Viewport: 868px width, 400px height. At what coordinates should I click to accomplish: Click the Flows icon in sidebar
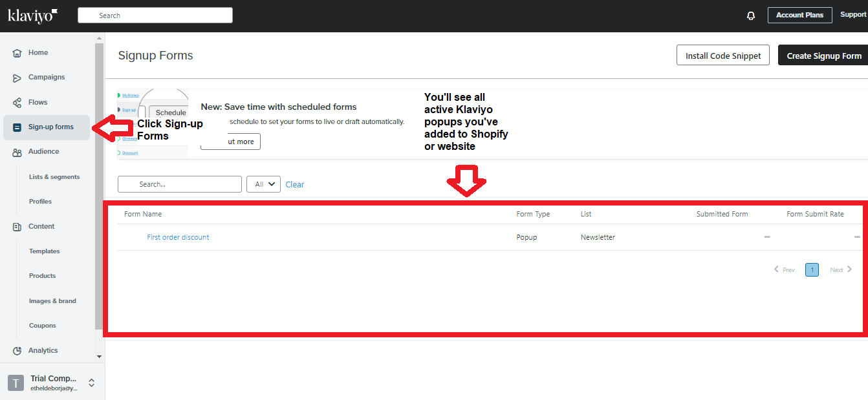pos(17,103)
